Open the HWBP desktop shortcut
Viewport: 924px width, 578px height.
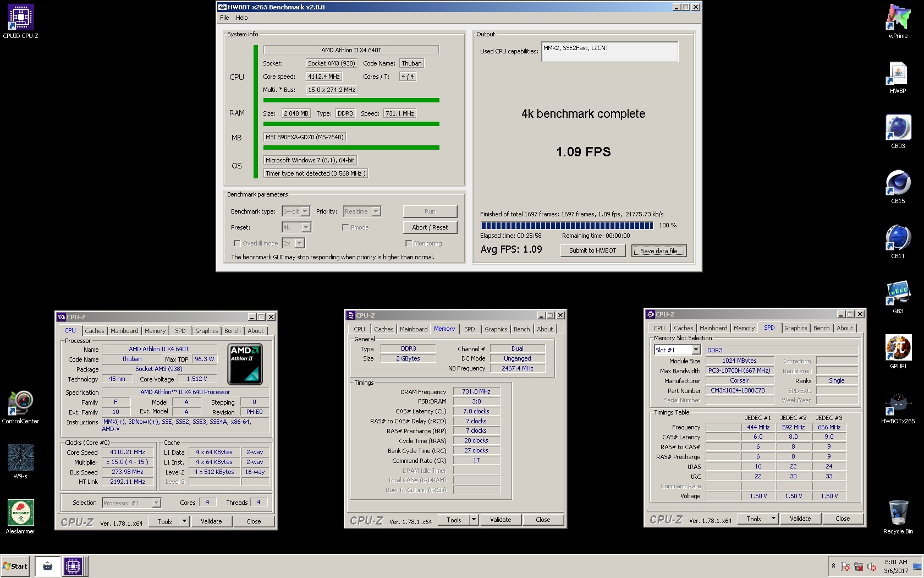point(898,77)
